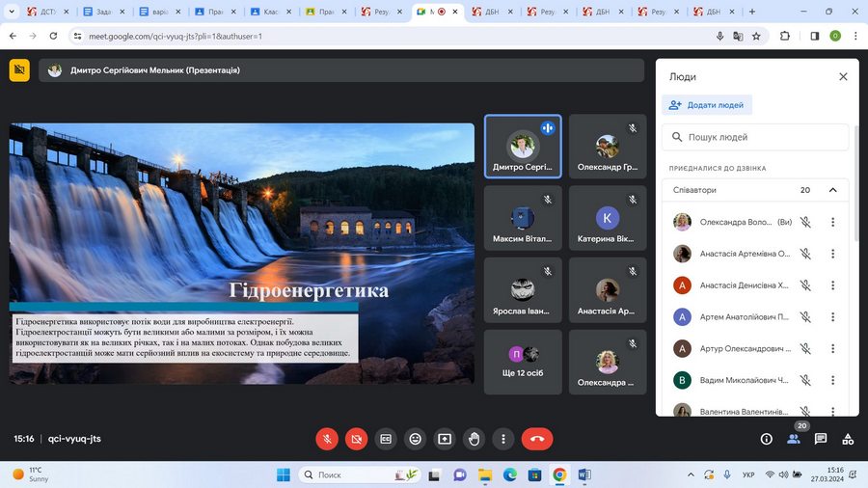The height and width of the screenshot is (488, 868).
Task: Show the People panel icon
Action: point(794,439)
